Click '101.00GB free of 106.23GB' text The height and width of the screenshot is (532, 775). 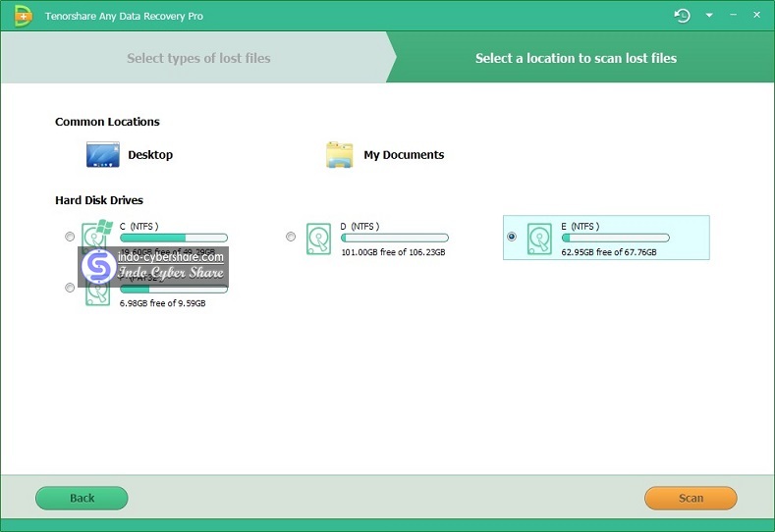click(x=394, y=252)
